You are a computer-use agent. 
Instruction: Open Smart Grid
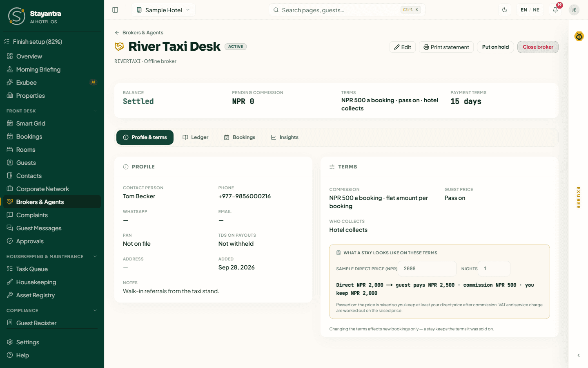tap(52, 123)
